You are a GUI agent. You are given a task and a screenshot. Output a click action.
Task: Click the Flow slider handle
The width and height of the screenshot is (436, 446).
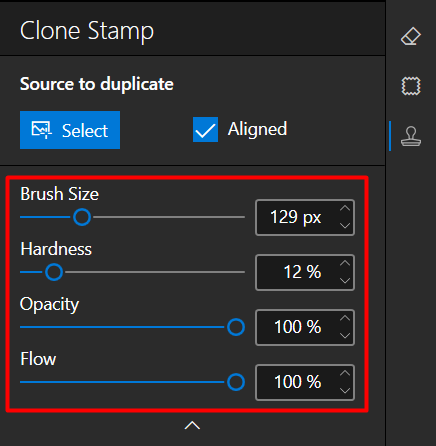click(236, 382)
